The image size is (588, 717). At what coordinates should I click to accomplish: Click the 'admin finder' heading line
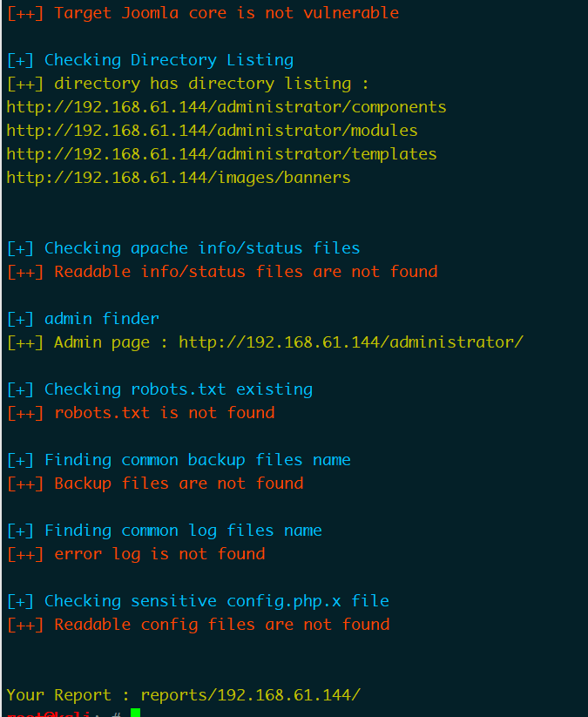(83, 319)
